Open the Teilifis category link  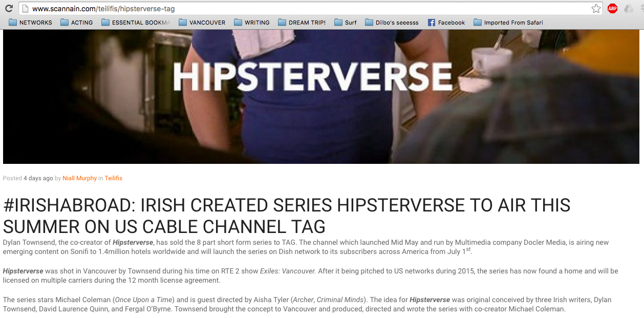coord(114,178)
